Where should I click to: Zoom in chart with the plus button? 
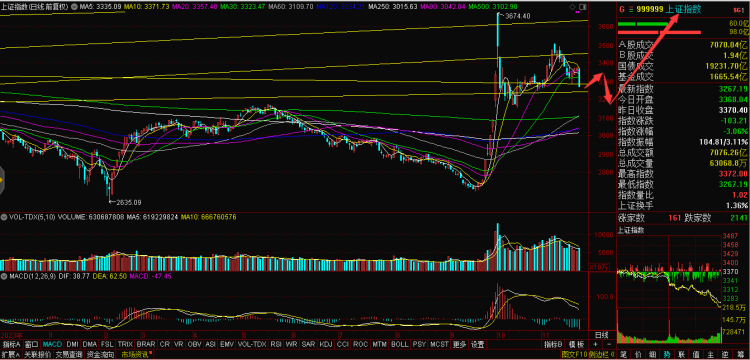pyautogui.click(x=595, y=344)
